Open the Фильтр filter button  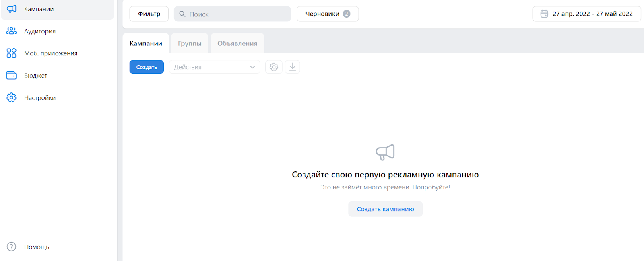pyautogui.click(x=149, y=14)
